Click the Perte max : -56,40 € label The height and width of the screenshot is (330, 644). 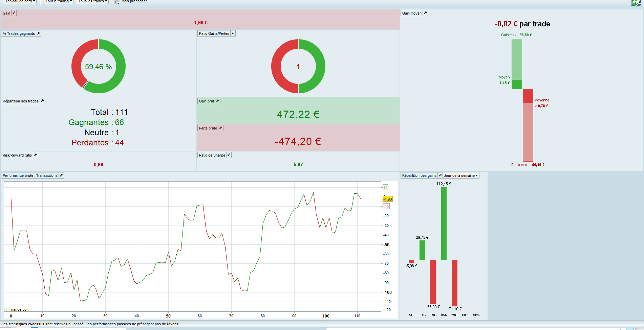coord(528,165)
